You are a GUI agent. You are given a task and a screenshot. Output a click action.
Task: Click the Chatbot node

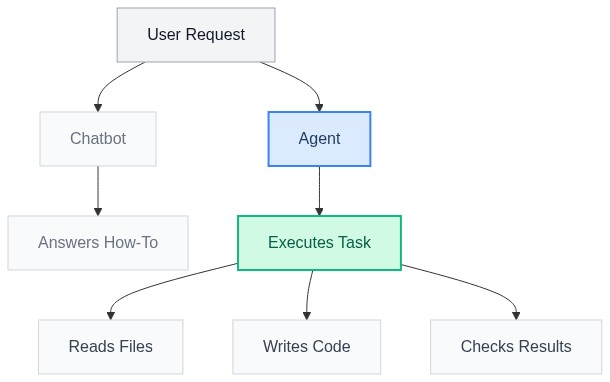98,139
